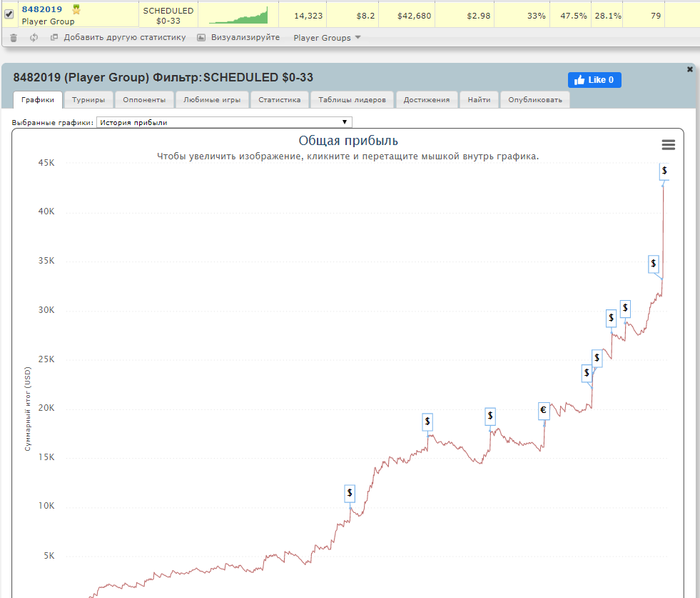Open the Достижения tab
The image size is (700, 598).
point(426,100)
